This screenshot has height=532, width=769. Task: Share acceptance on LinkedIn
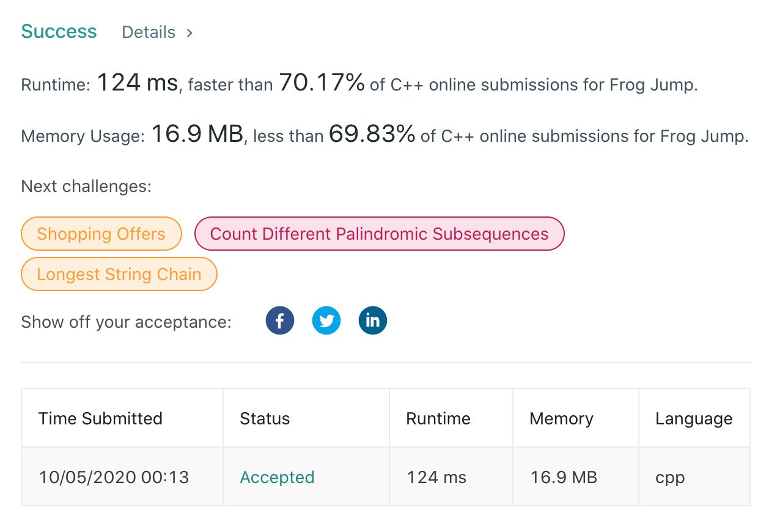click(372, 320)
